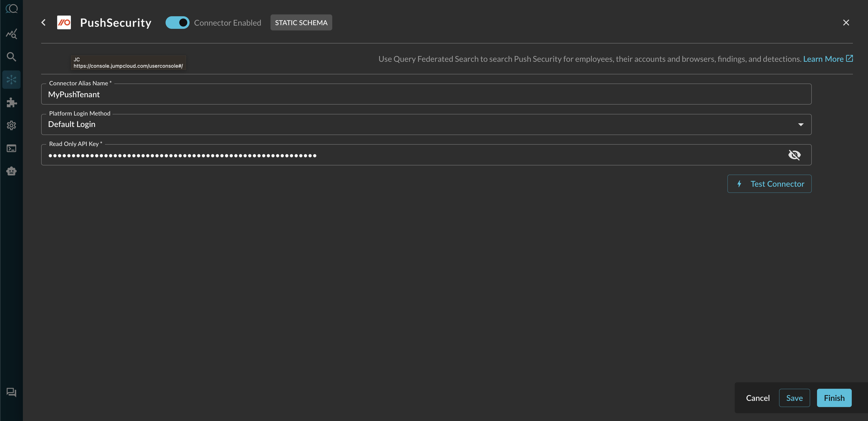
Task: Open the analytics chart icon in the sidebar
Action: 11,34
